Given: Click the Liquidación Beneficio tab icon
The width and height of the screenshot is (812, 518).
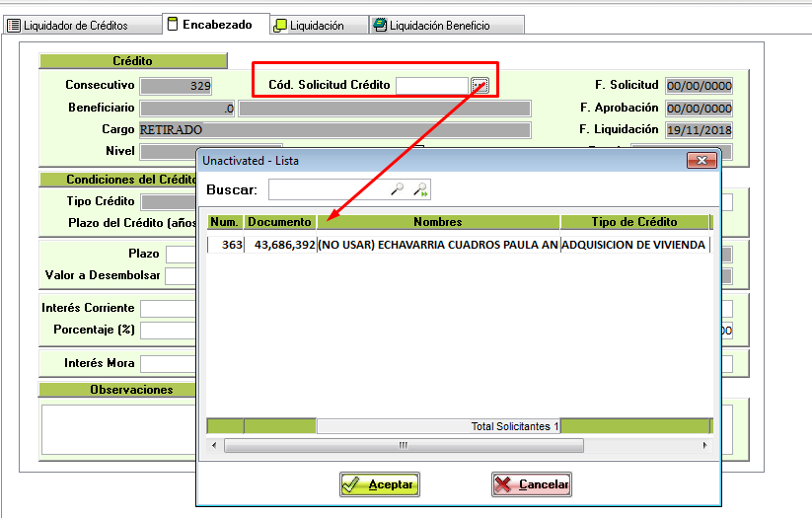Looking at the screenshot, I should 380,26.
